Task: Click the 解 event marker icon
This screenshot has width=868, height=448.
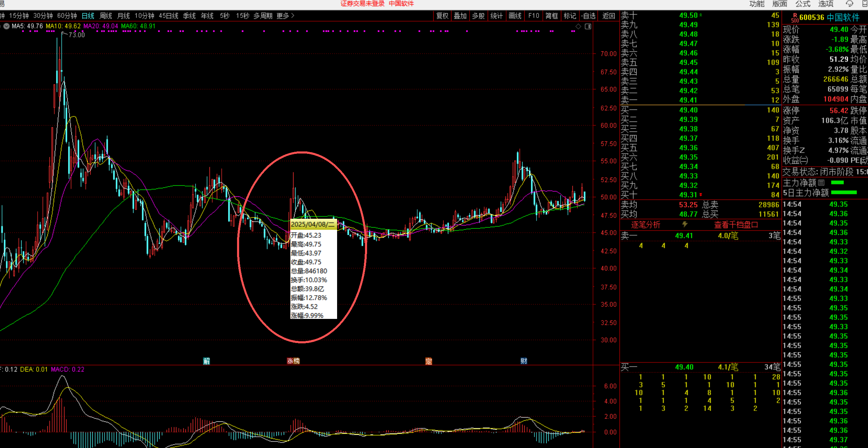Action: (206, 361)
